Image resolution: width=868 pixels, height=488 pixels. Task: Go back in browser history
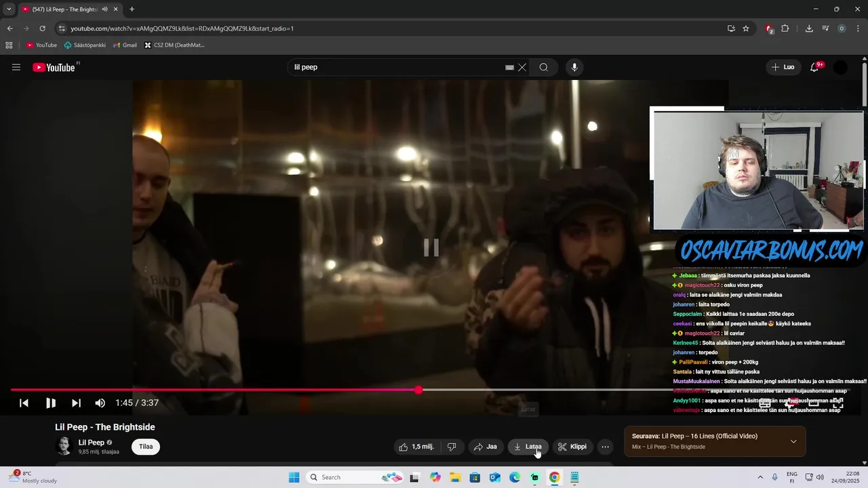tap(10, 28)
